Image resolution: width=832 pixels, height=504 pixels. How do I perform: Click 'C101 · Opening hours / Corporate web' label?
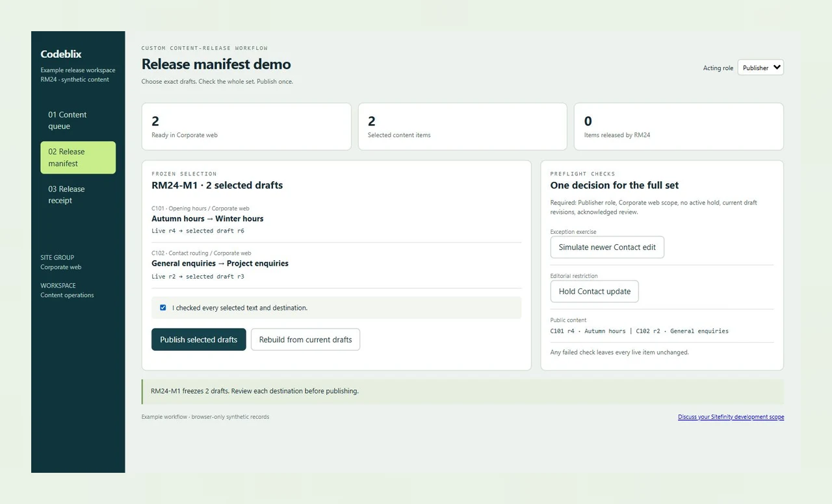[x=200, y=208]
